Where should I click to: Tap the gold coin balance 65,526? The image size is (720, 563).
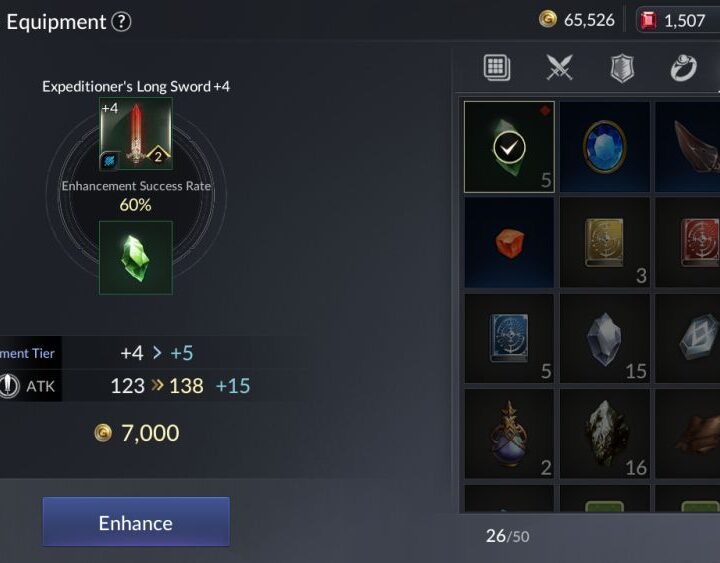click(577, 20)
